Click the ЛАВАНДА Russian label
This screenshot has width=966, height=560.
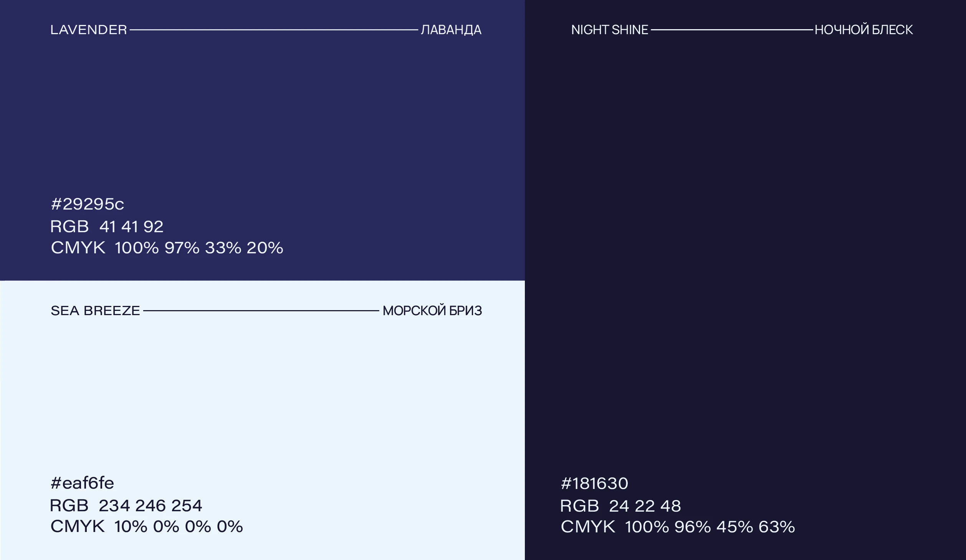tap(451, 30)
